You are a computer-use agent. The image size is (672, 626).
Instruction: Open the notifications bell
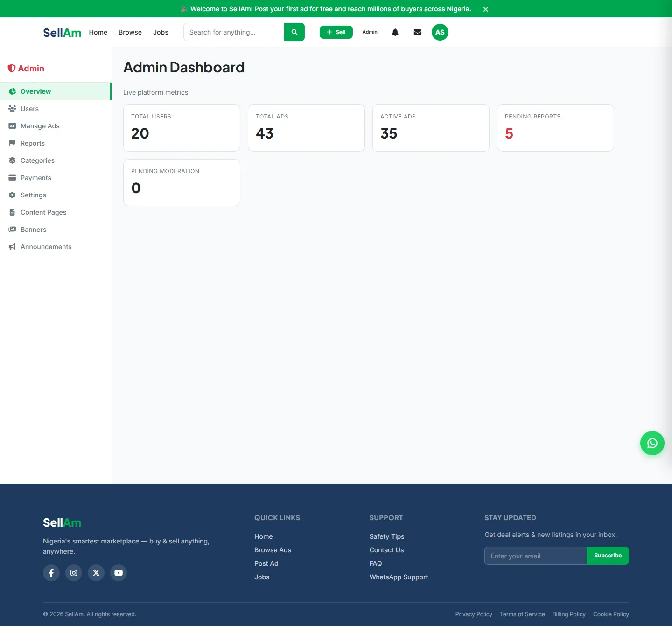click(x=395, y=32)
